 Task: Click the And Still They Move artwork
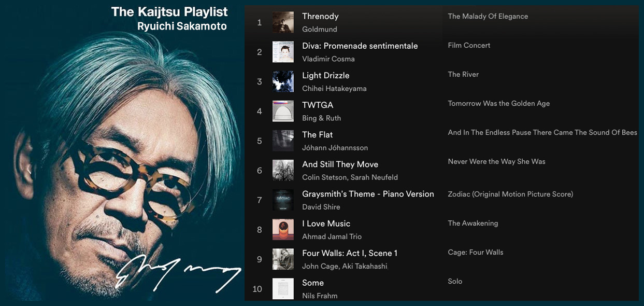point(283,170)
